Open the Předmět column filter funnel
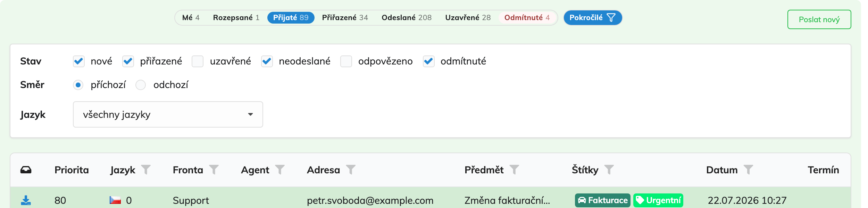The width and height of the screenshot is (868, 208). [514, 170]
